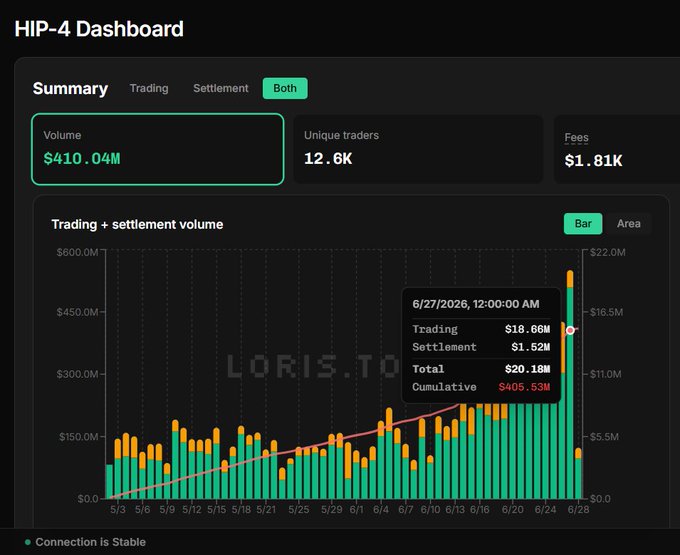
Task: Click the last bar at 6/28
Action: (x=578, y=473)
